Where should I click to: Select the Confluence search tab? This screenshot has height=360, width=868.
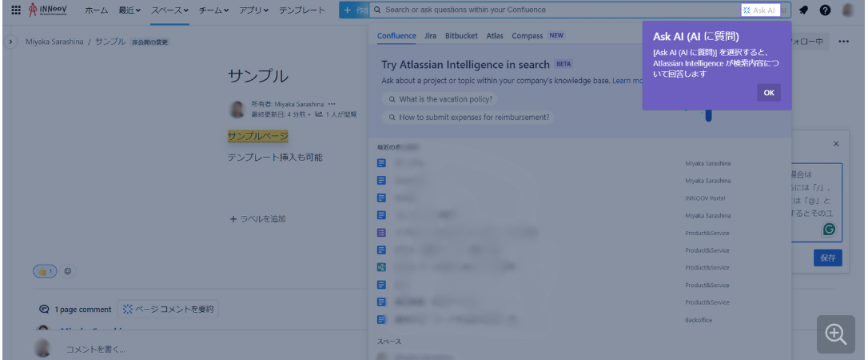[x=396, y=36]
